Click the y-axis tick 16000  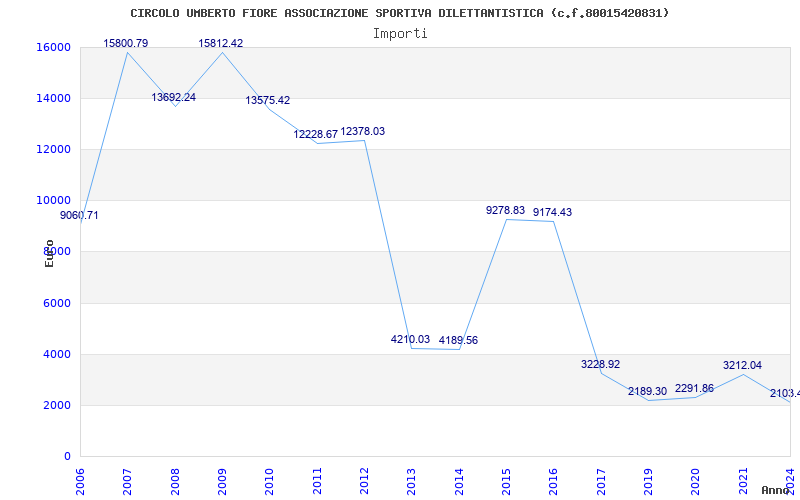click(x=53, y=47)
